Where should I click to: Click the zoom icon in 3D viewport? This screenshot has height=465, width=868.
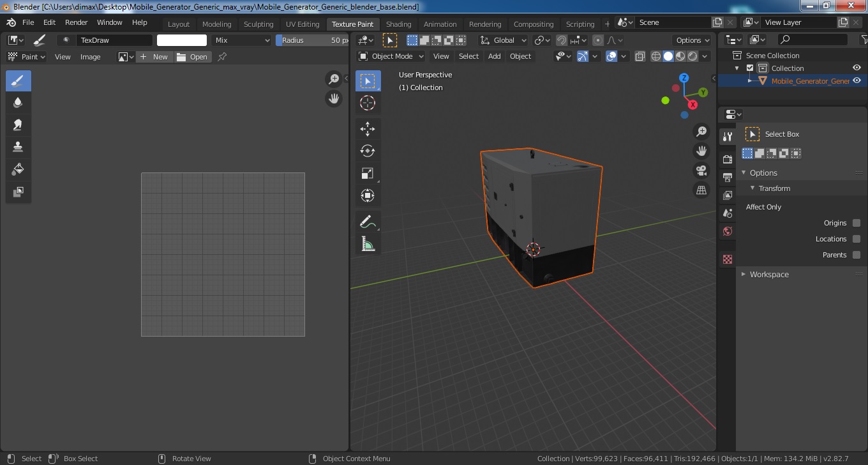coord(701,132)
